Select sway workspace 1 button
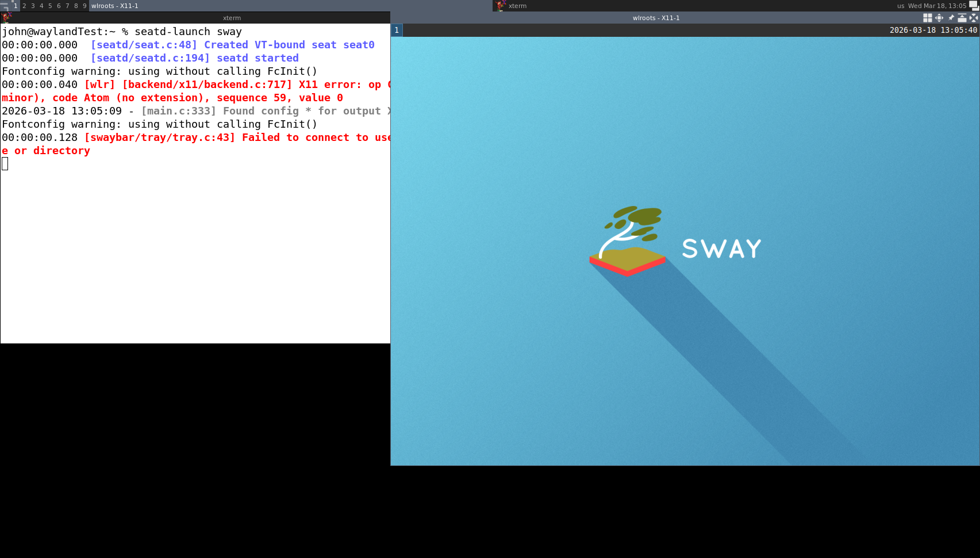 click(397, 30)
